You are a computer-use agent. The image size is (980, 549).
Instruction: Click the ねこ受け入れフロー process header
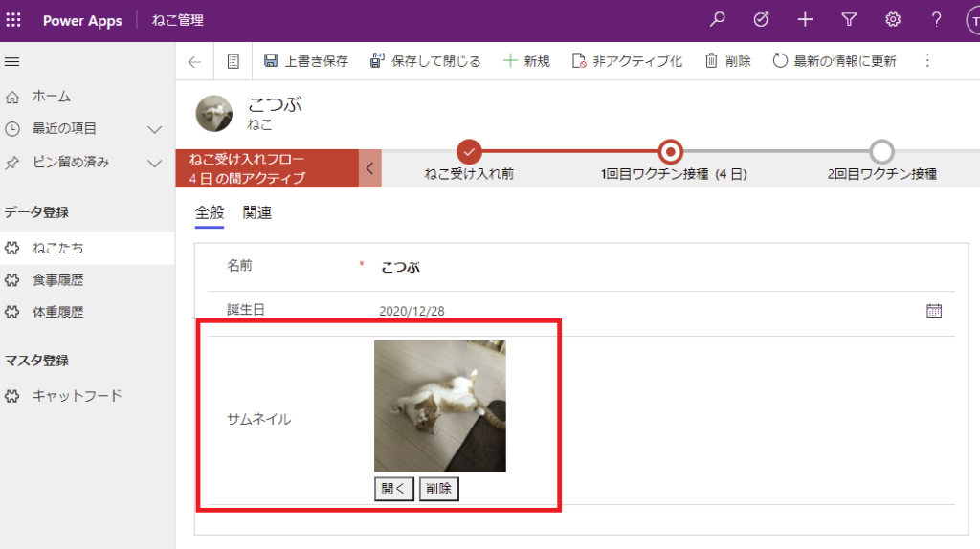tap(268, 168)
